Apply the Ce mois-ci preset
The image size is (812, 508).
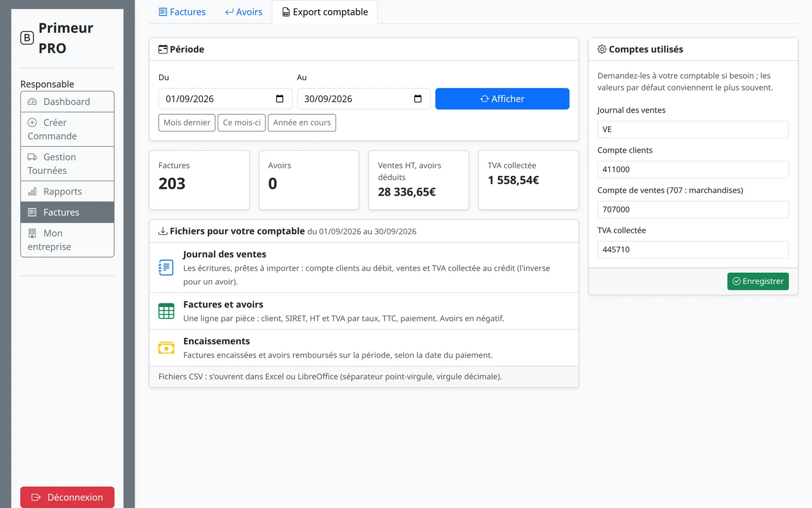[x=242, y=122]
